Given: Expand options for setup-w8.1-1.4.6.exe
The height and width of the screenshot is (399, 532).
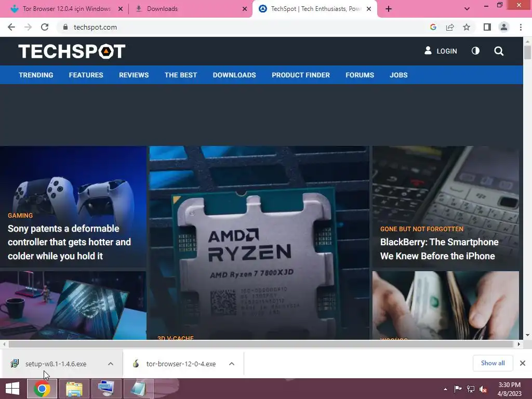Looking at the screenshot, I should (111, 364).
